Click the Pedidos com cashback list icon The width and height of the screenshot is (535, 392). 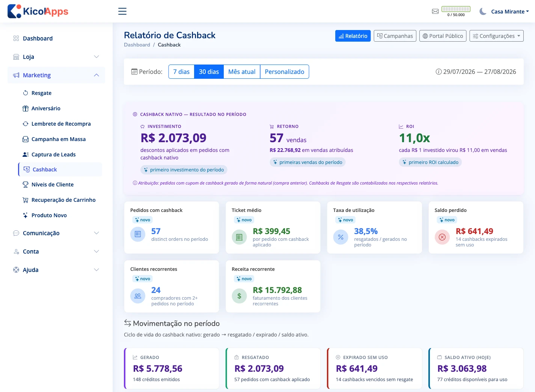[x=138, y=234]
